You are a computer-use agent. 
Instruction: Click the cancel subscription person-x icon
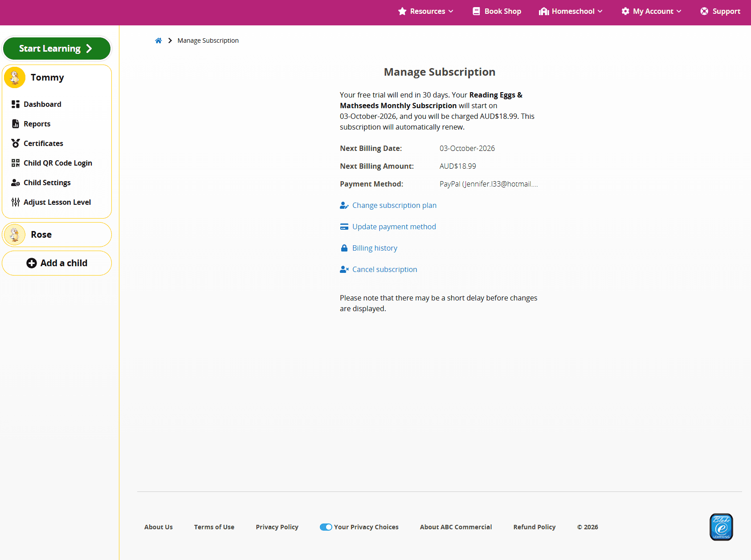(344, 269)
